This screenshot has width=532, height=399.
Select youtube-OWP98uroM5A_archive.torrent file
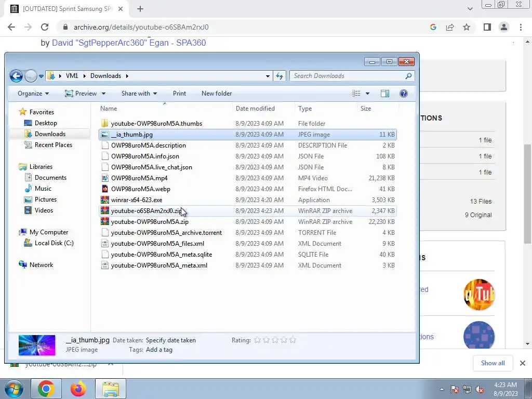(x=166, y=232)
